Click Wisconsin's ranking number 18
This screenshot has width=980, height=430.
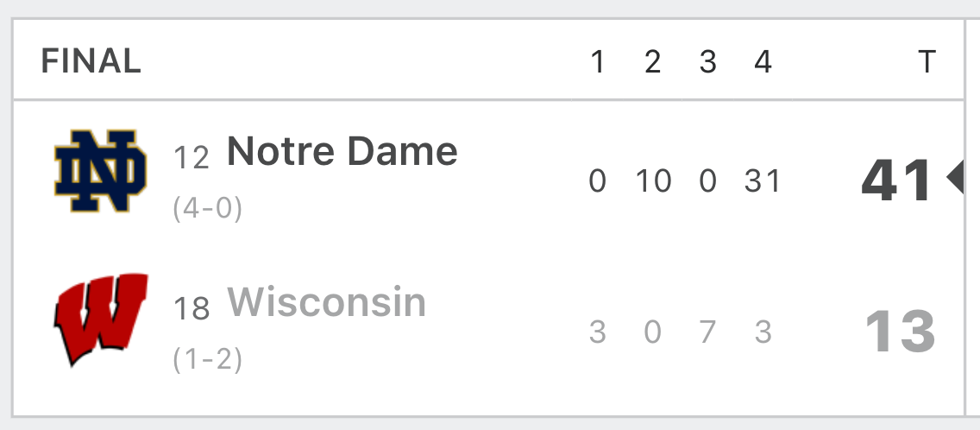(192, 308)
